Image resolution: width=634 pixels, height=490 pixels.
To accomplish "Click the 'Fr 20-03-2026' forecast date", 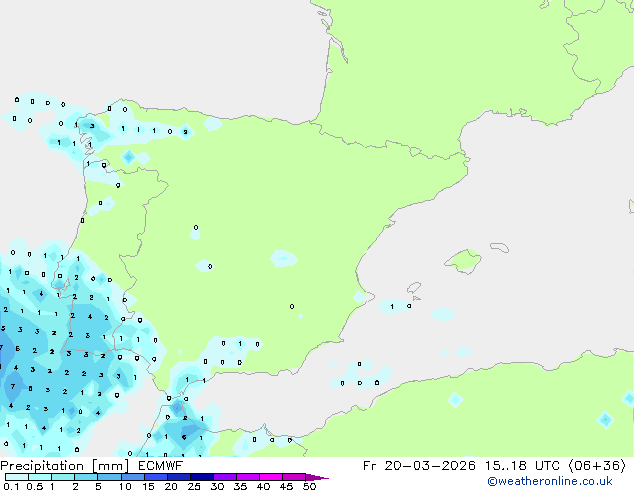I will coord(419,466).
